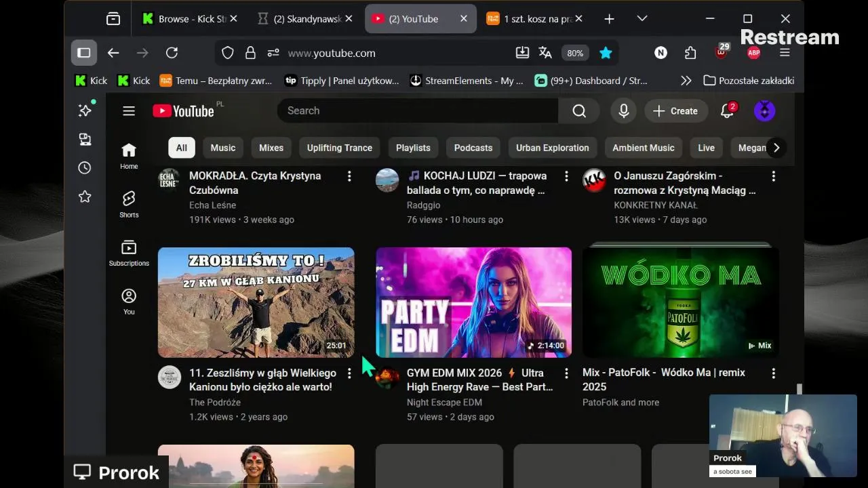This screenshot has width=868, height=488.
Task: Open the YouTube account avatar menu
Action: pos(764,111)
